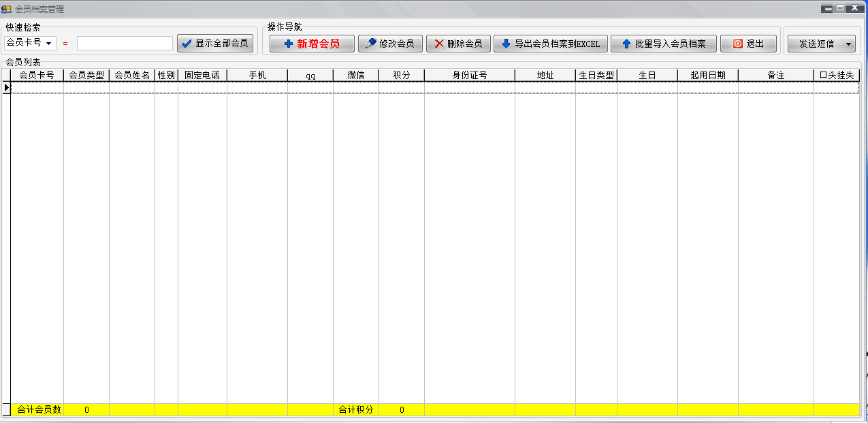Click the 微信 column header
Image resolution: width=868 pixels, height=423 pixels.
point(356,75)
